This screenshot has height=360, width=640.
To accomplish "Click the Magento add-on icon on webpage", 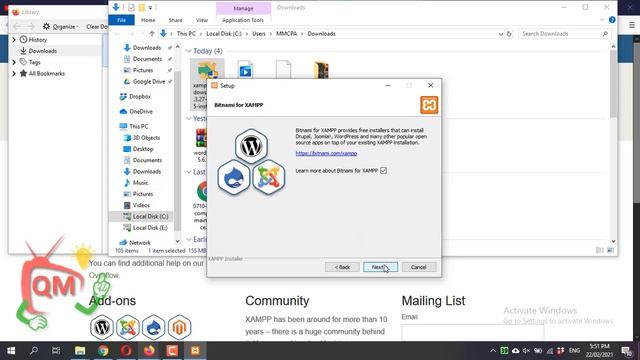I will [179, 327].
